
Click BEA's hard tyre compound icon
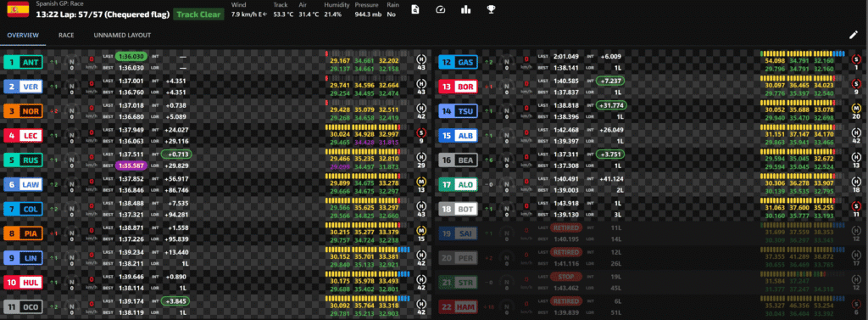tap(856, 157)
